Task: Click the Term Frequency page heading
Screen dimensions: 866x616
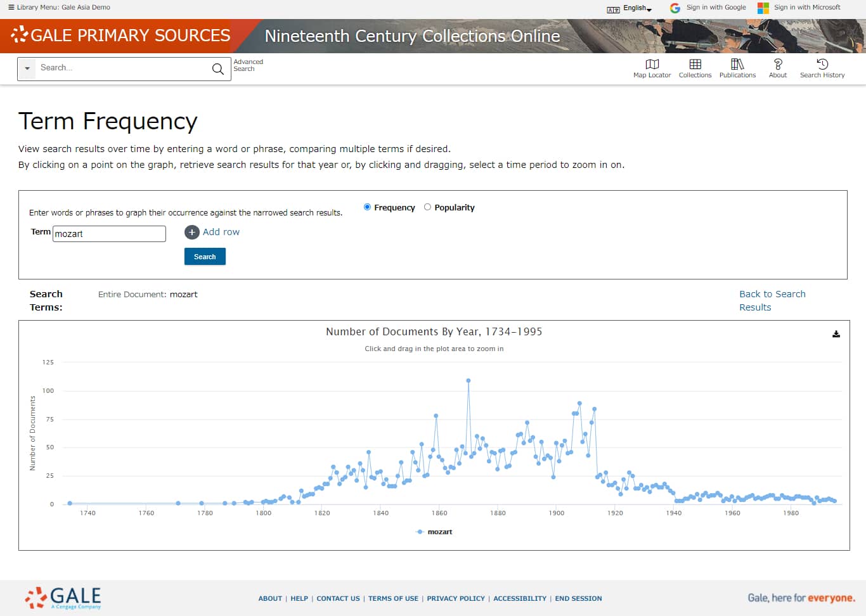Action: (108, 121)
